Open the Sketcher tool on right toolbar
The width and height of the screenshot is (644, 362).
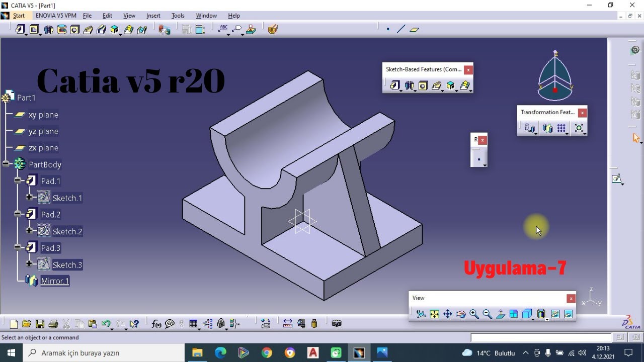[x=616, y=178]
